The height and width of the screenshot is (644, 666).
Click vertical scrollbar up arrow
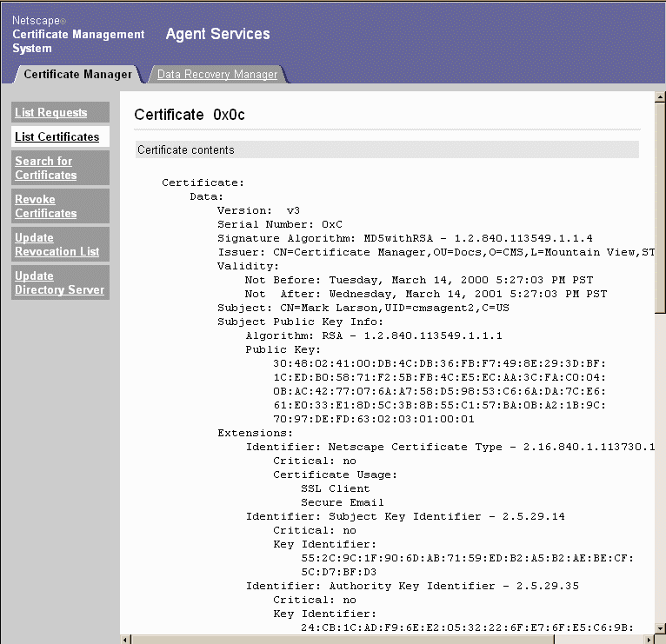pos(660,96)
